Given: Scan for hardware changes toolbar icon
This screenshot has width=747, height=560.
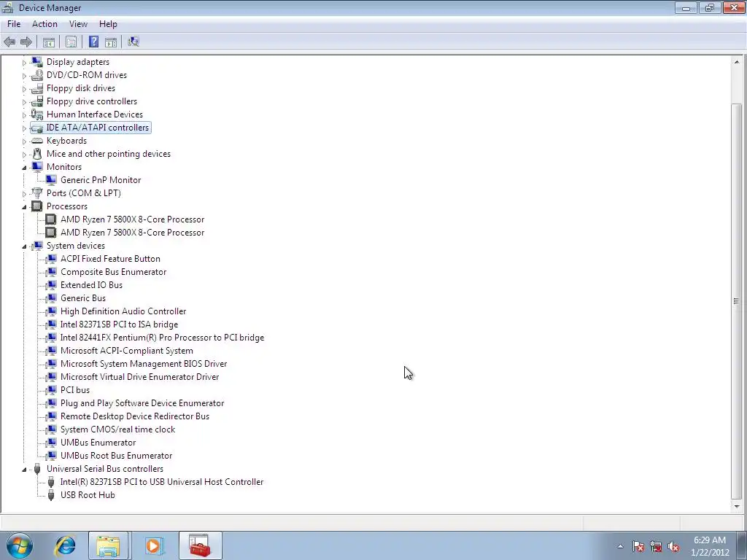Looking at the screenshot, I should pyautogui.click(x=133, y=42).
